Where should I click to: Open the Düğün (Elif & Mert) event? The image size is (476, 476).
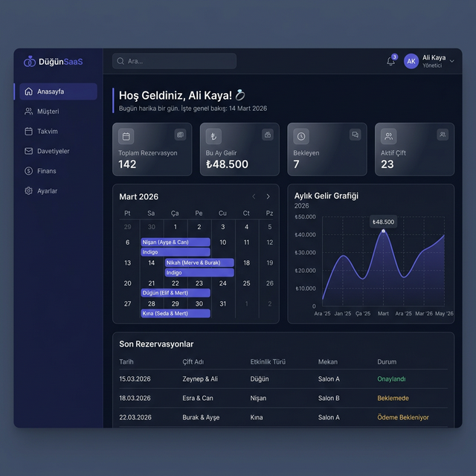(176, 292)
